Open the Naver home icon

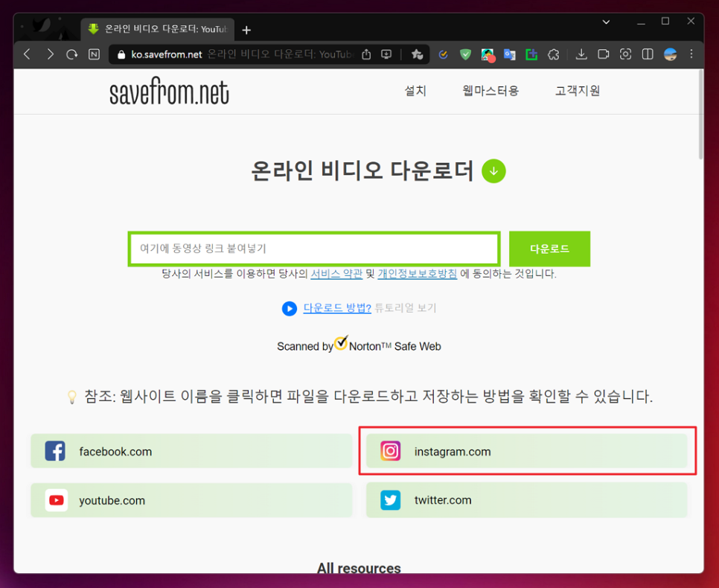coord(94,54)
